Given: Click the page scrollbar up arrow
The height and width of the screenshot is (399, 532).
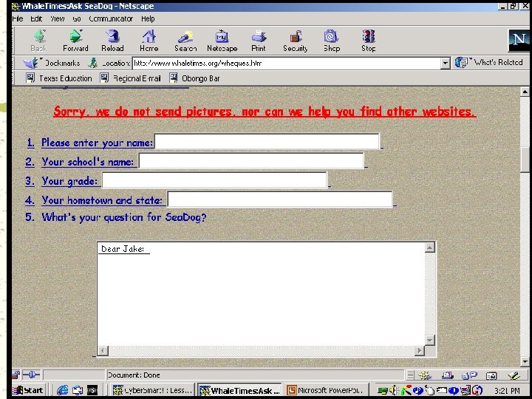Looking at the screenshot, I should point(525,92).
